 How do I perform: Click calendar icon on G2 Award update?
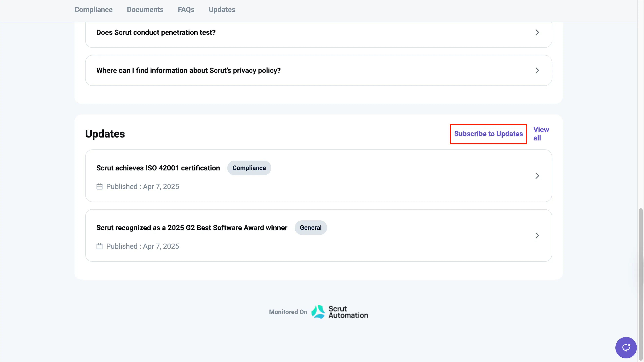coord(99,246)
